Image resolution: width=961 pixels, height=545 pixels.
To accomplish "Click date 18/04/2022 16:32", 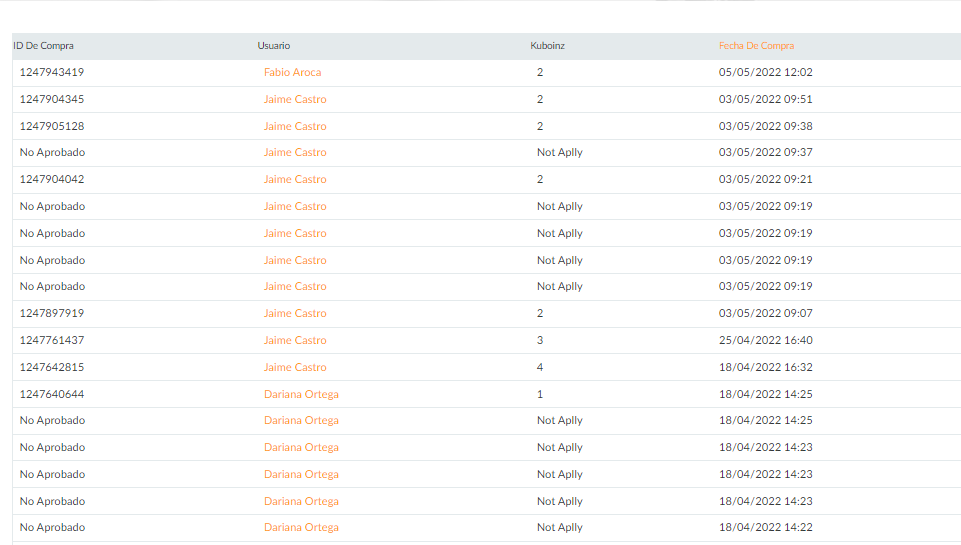I will click(765, 367).
